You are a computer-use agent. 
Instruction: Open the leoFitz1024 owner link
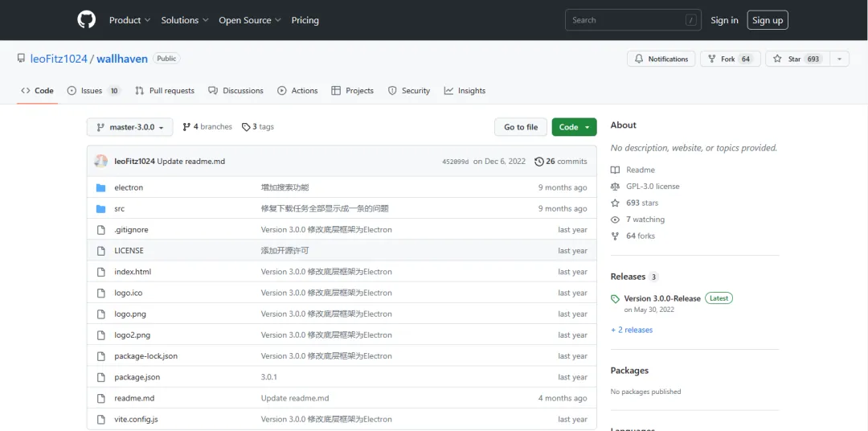pos(59,59)
